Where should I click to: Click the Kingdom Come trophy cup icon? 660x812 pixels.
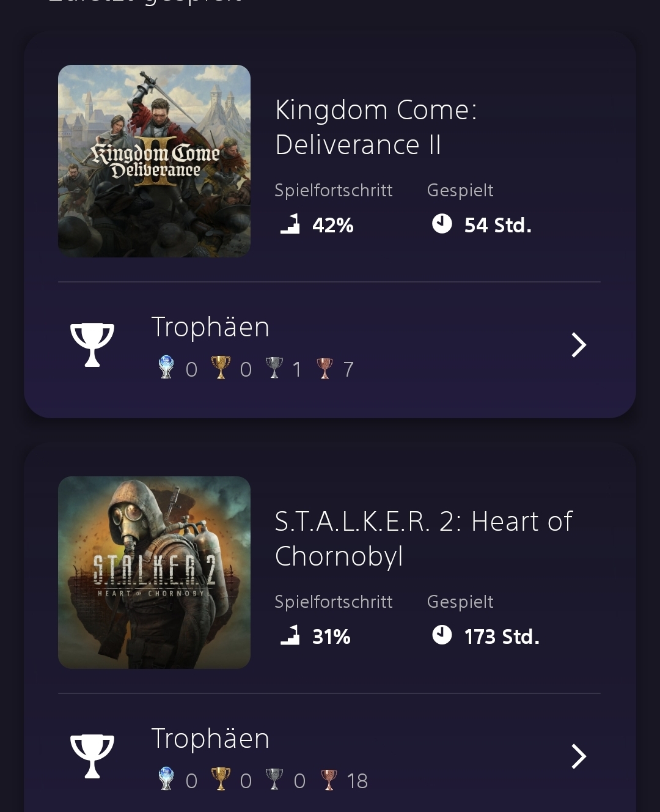pos(92,344)
